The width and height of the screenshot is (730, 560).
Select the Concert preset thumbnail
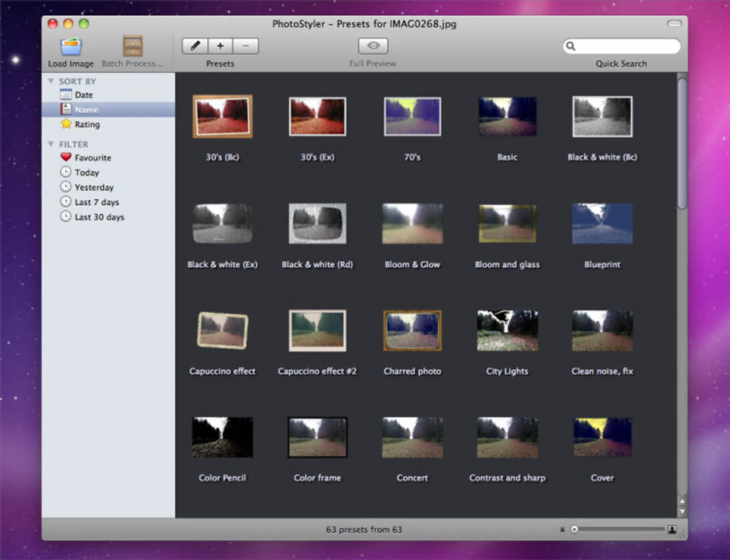click(x=412, y=437)
